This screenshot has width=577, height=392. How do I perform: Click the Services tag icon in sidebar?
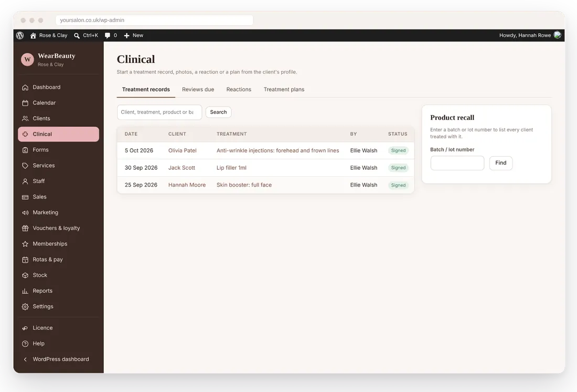(25, 166)
